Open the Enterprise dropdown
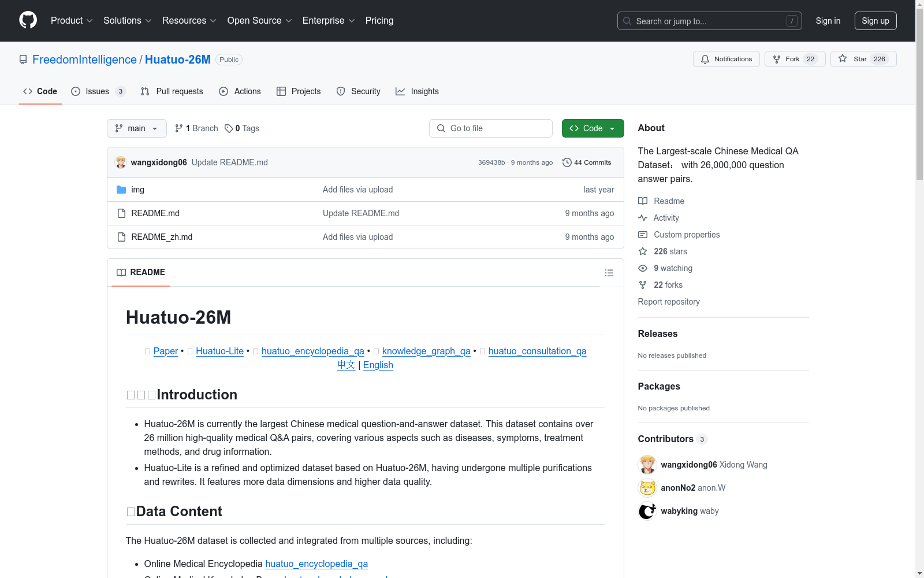924x578 pixels. 329,20
